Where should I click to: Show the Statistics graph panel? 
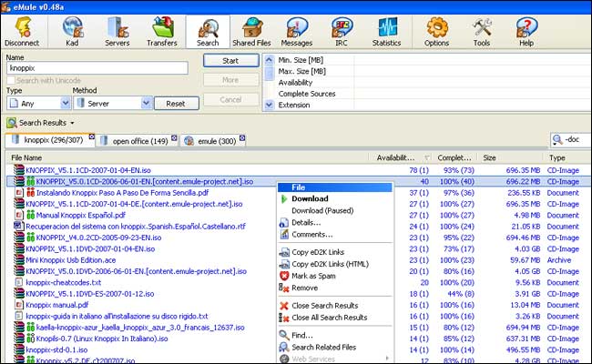pyautogui.click(x=386, y=30)
